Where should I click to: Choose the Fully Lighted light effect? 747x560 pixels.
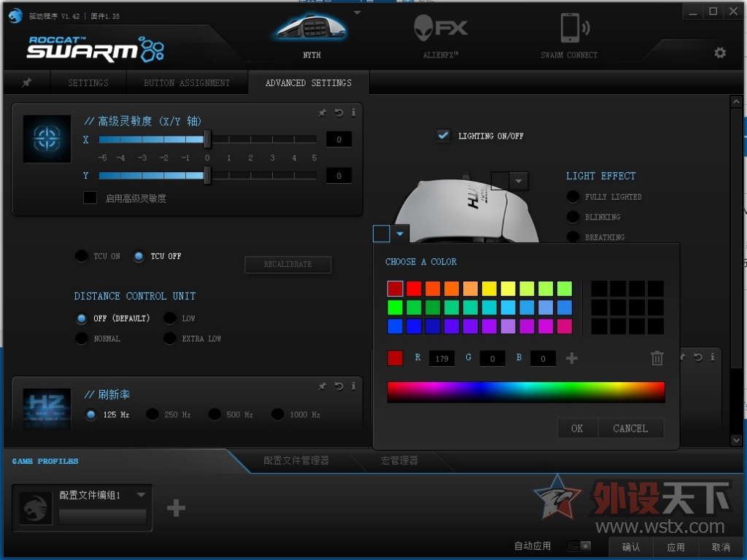pyautogui.click(x=573, y=197)
